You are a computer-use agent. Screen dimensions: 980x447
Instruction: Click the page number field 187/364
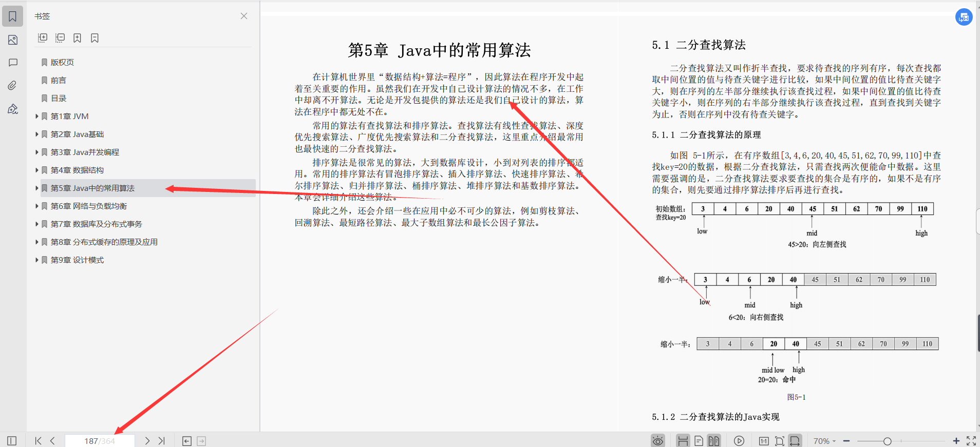[x=100, y=441]
